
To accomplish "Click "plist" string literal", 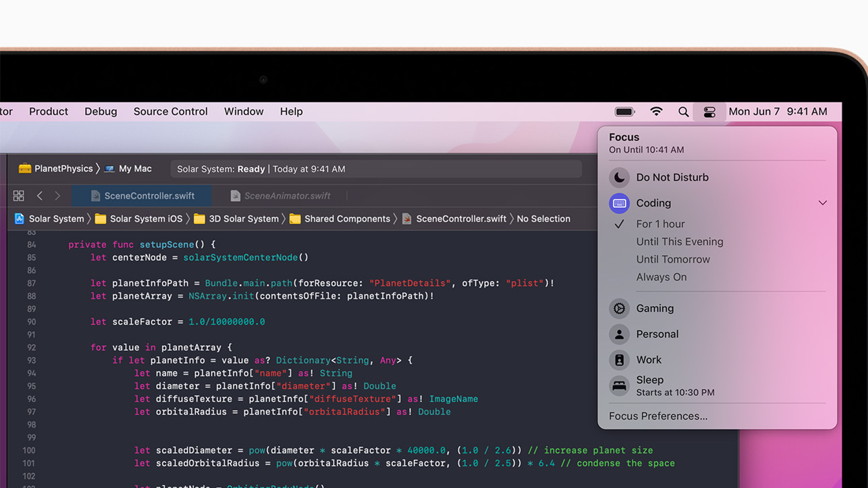I will tap(525, 284).
